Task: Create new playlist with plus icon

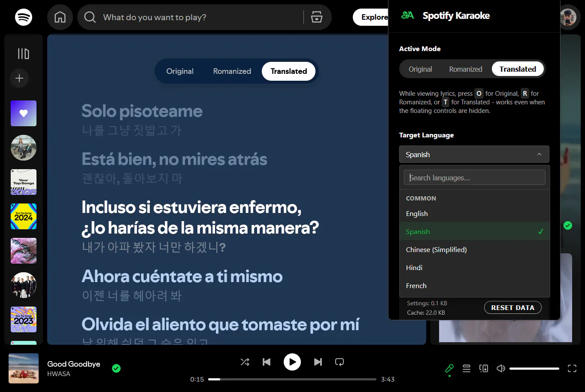Action: (19, 78)
